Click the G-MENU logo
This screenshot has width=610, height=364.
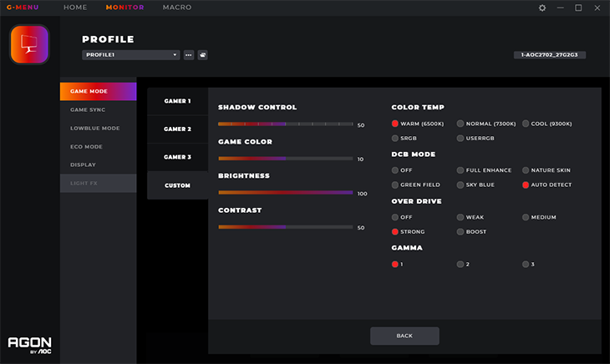pos(23,8)
